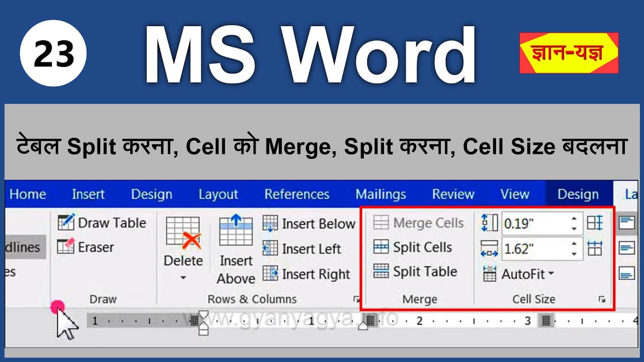Click the Distribute Rows icon

[x=595, y=223]
